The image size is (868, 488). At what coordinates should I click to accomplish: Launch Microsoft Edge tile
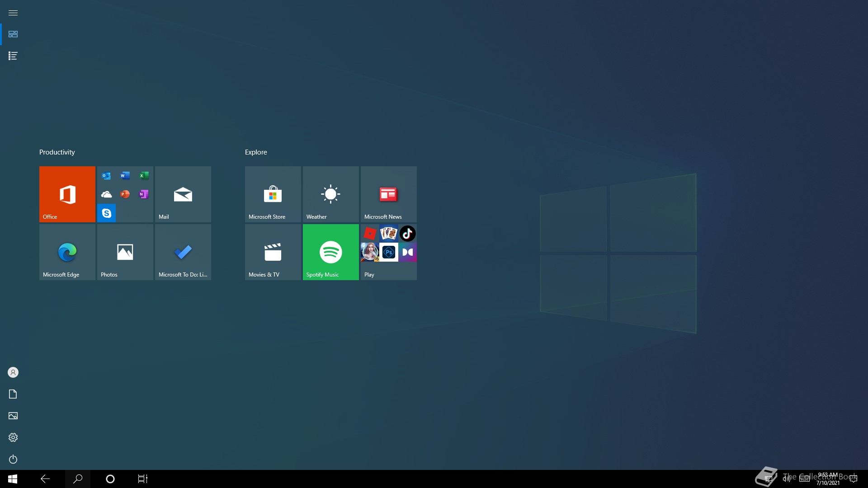[67, 252]
